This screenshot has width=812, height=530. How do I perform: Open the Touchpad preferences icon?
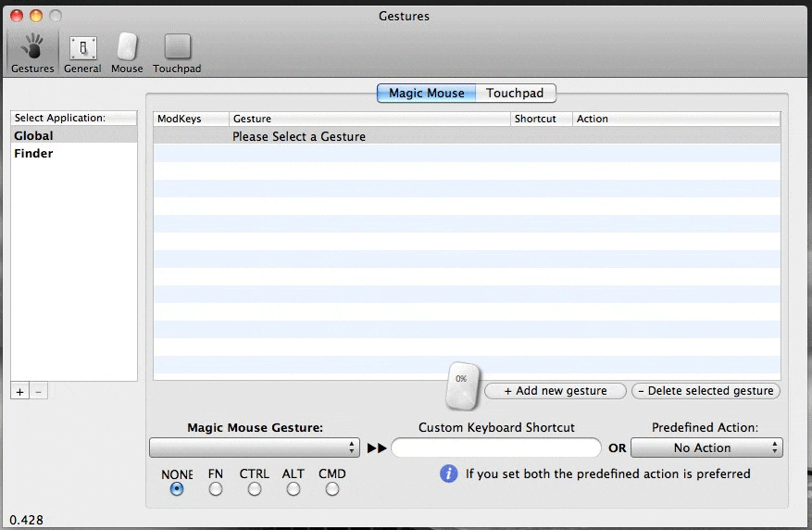(177, 52)
